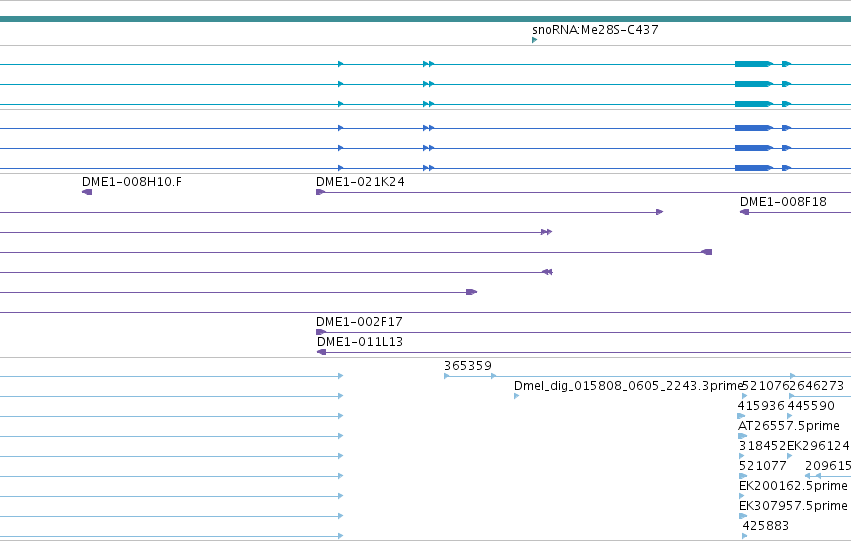Click the thick teal gene bar at top
Image resolution: width=851 pixels, height=541 pixels.
tap(426, 19)
